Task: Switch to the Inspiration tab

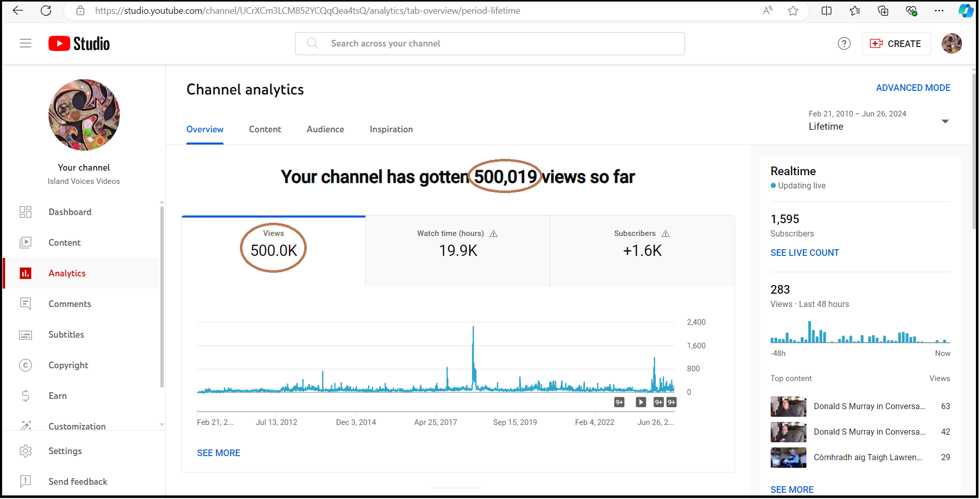Action: pyautogui.click(x=391, y=130)
